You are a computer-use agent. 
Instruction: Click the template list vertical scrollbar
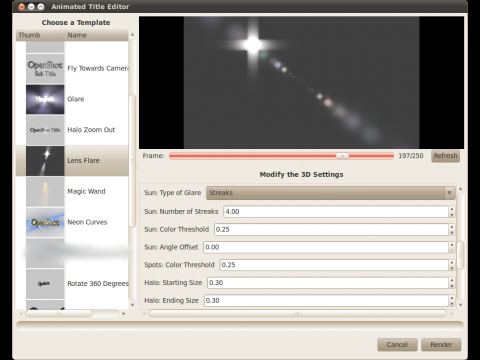tap(132, 161)
